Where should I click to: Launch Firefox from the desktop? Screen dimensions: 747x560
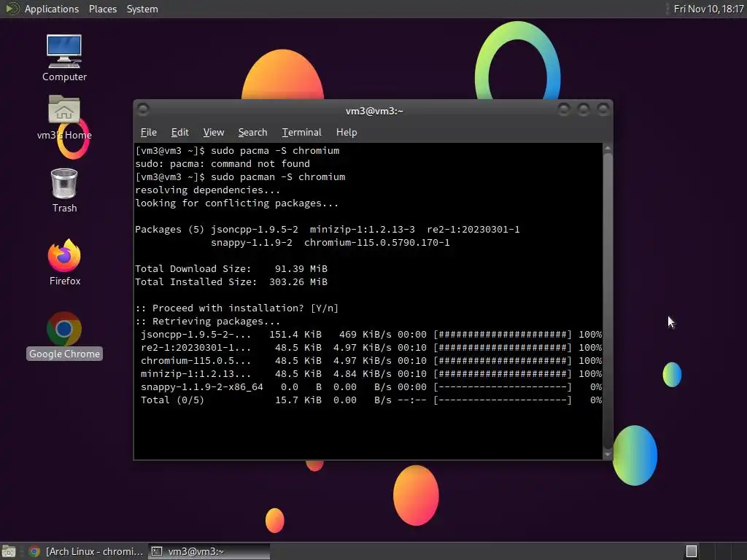64,262
